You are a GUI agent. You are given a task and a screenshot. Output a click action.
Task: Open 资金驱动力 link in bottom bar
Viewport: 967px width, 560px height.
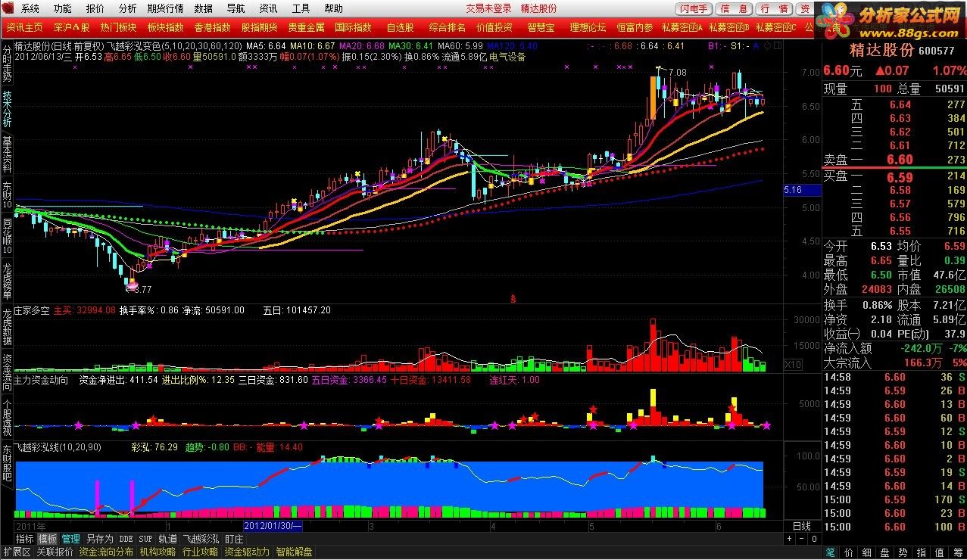(247, 552)
